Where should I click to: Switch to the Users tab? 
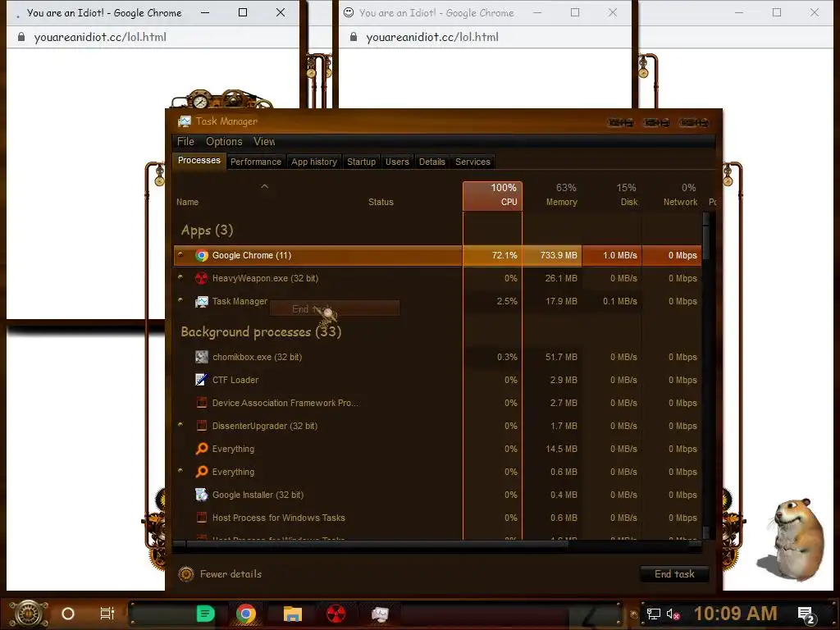397,162
